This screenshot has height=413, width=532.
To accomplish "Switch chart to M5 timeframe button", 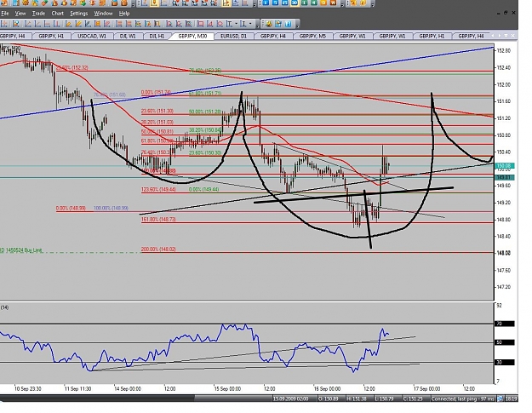I will pyautogui.click(x=275, y=3).
